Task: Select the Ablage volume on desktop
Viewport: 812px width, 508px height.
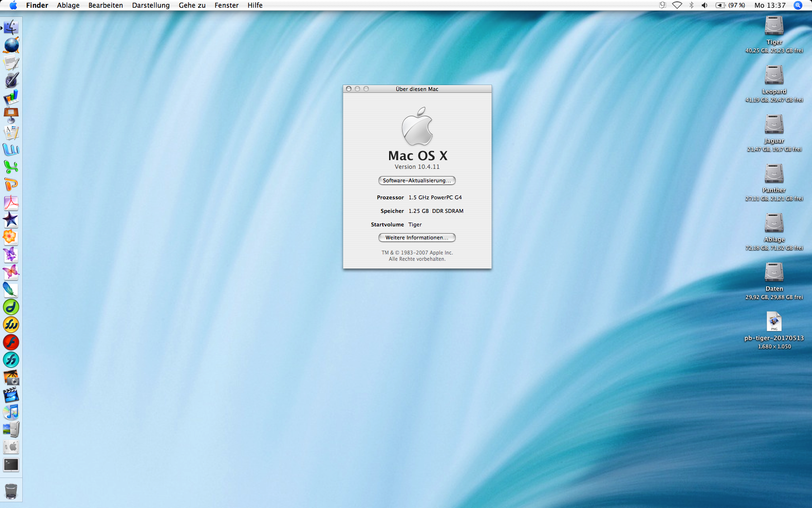Action: [774, 223]
